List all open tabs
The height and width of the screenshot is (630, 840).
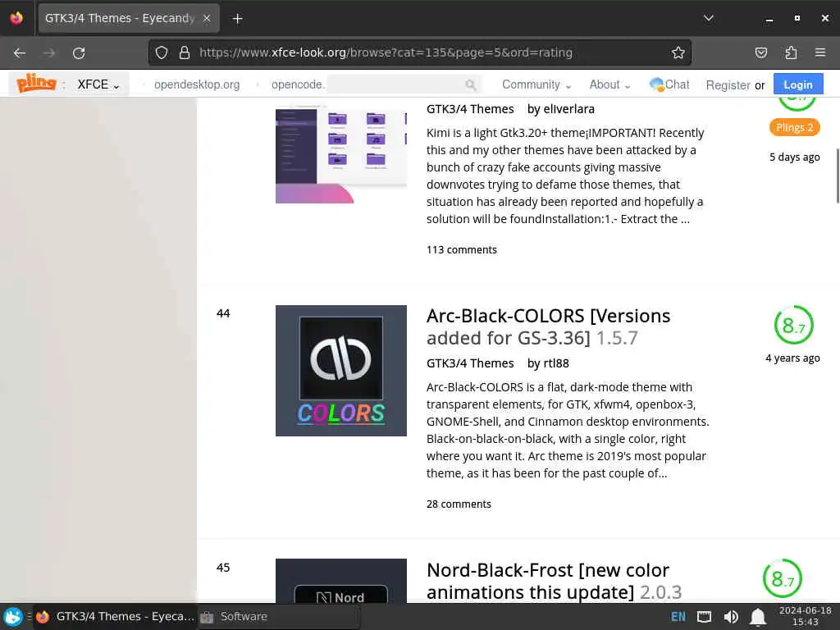click(x=708, y=18)
